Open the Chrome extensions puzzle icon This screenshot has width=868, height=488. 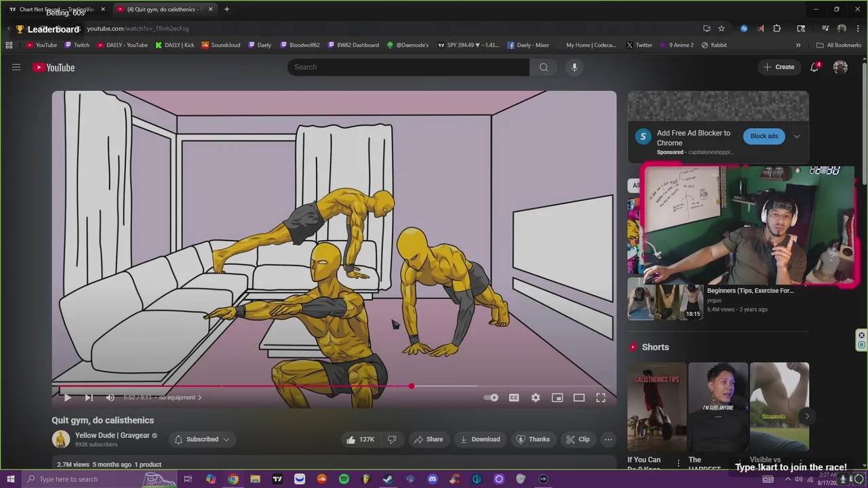(x=777, y=28)
